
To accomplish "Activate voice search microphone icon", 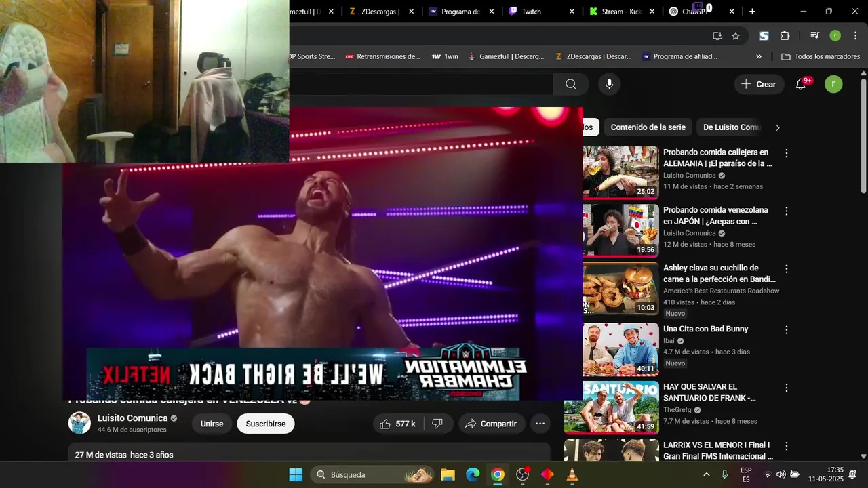I will tap(609, 84).
